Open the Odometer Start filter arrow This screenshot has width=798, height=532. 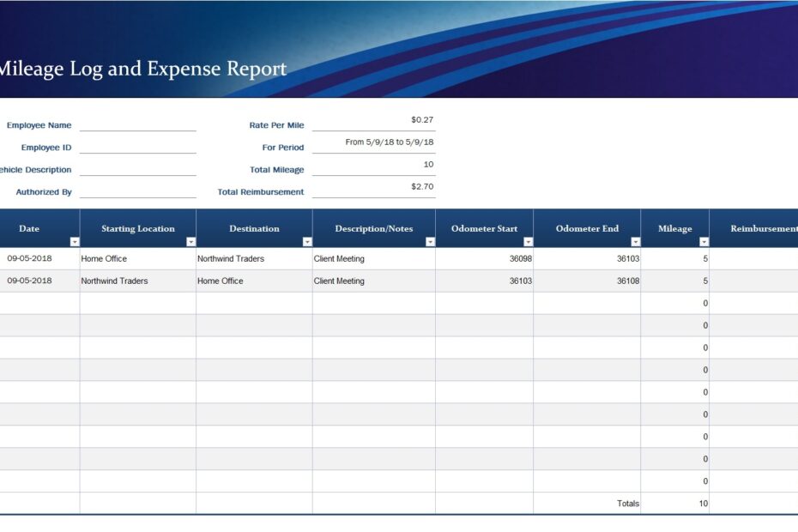(529, 241)
